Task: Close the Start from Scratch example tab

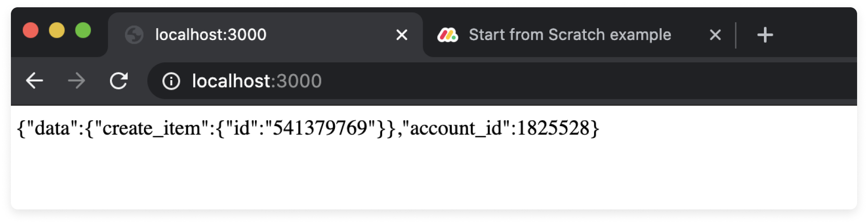Action: 715,35
